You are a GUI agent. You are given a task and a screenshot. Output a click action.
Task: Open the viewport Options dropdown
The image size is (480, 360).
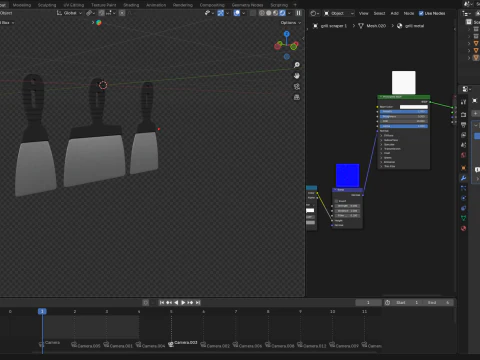(290, 23)
